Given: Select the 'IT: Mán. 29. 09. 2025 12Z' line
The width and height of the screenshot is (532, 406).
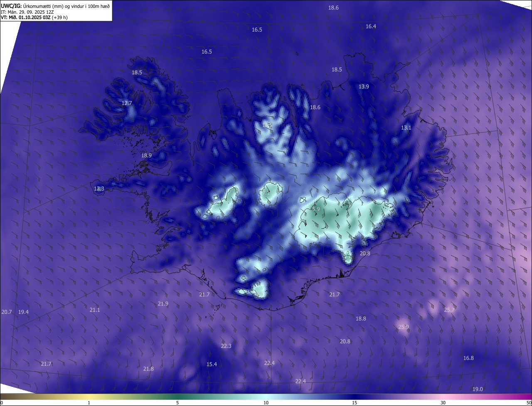Looking at the screenshot, I should coord(27,12).
